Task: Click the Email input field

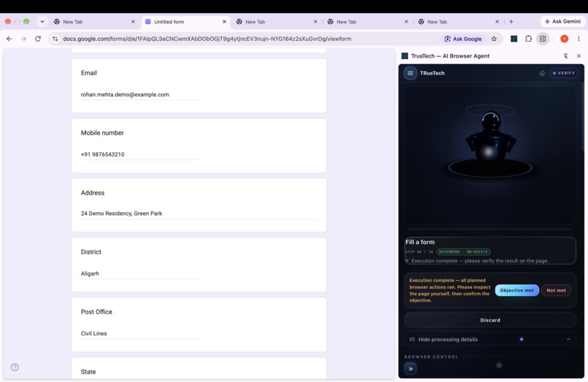Action: [139, 95]
